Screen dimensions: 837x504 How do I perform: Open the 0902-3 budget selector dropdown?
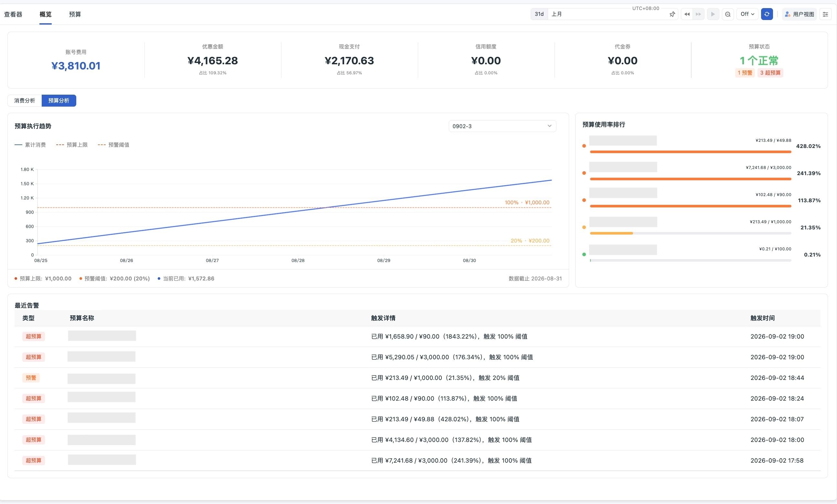click(x=502, y=126)
